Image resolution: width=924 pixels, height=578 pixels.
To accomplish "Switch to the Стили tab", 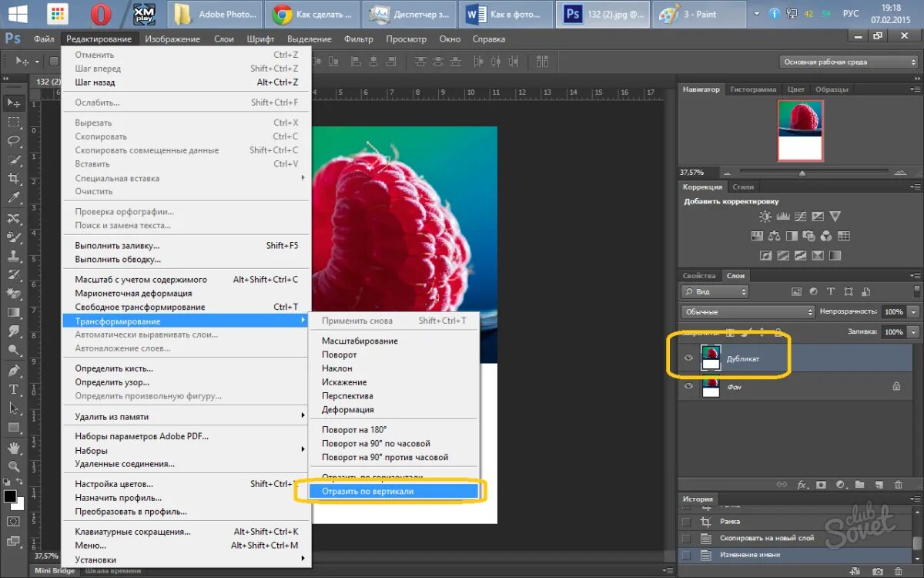I will [x=743, y=187].
